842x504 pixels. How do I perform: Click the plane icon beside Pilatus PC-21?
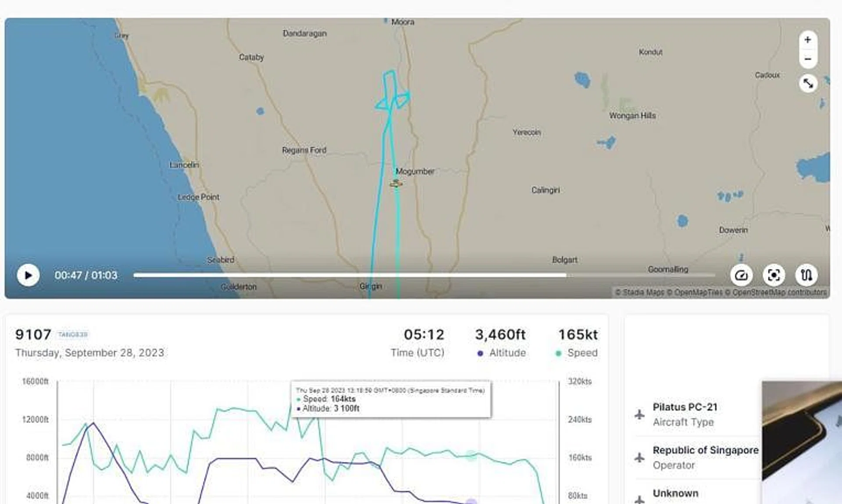(639, 414)
